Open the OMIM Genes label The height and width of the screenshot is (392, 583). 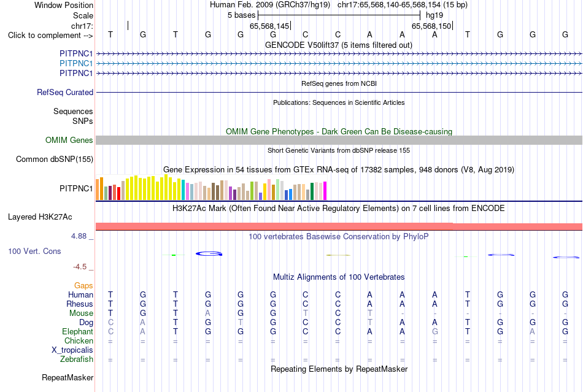[x=69, y=140]
